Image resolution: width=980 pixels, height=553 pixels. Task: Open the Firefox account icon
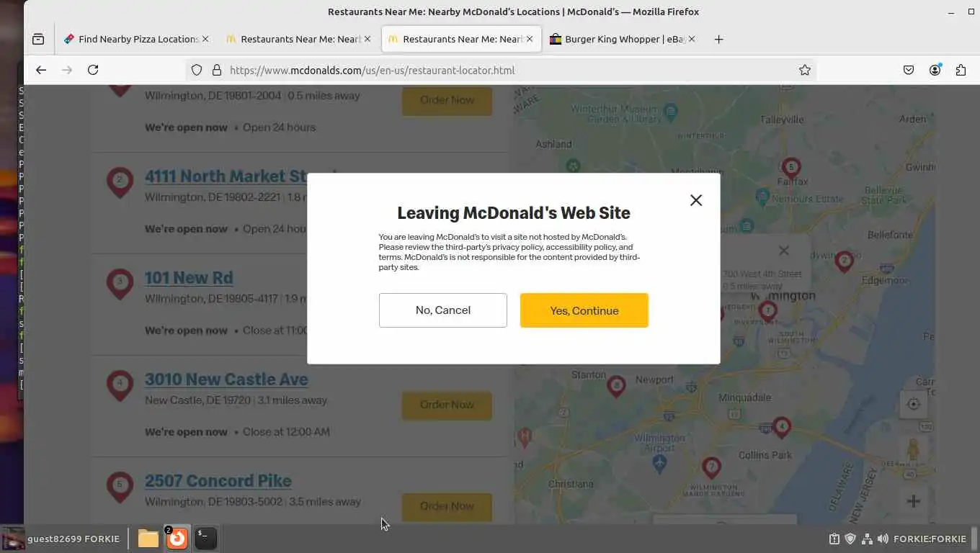click(935, 70)
